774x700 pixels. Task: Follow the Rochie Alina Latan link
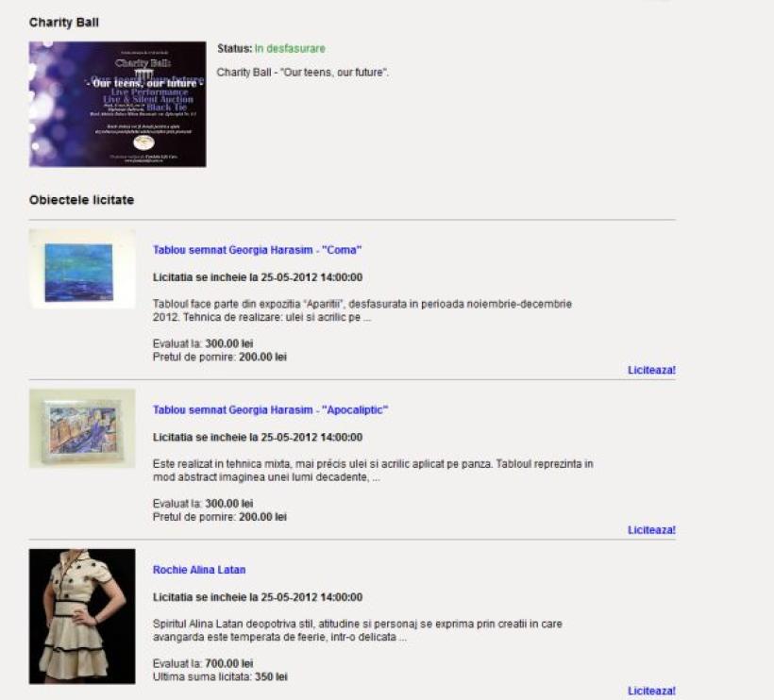(199, 570)
